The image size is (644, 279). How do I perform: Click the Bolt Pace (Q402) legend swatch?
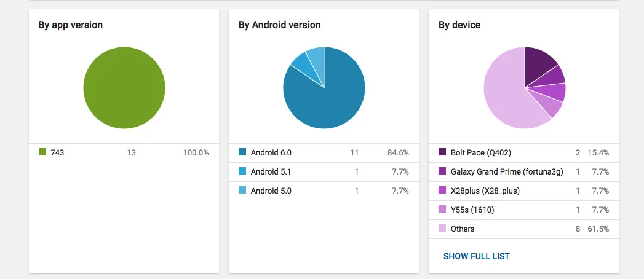click(442, 152)
